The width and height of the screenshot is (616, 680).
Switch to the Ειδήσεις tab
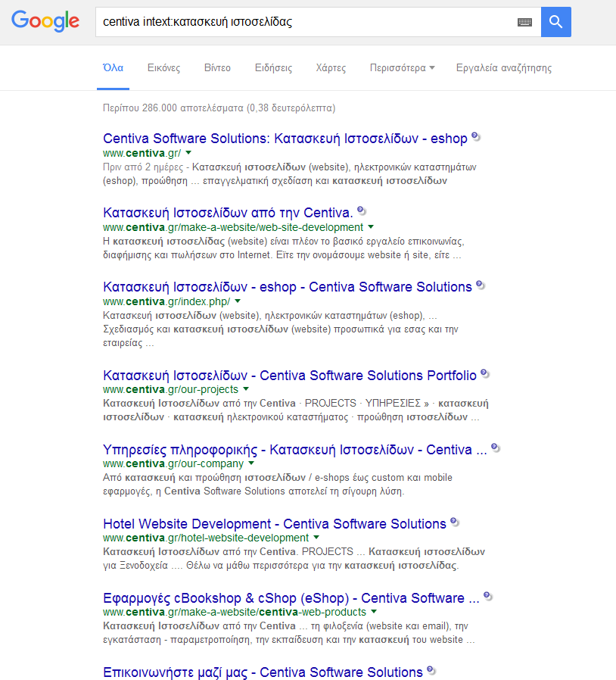tap(273, 68)
